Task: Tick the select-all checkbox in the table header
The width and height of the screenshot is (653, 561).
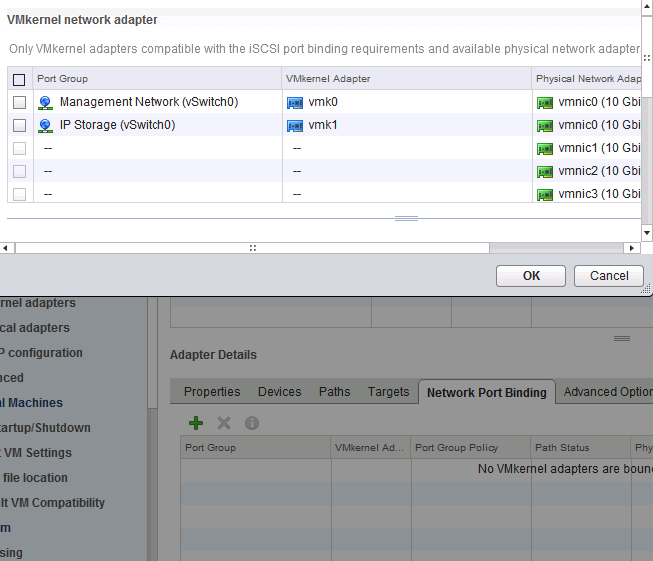Action: point(19,79)
